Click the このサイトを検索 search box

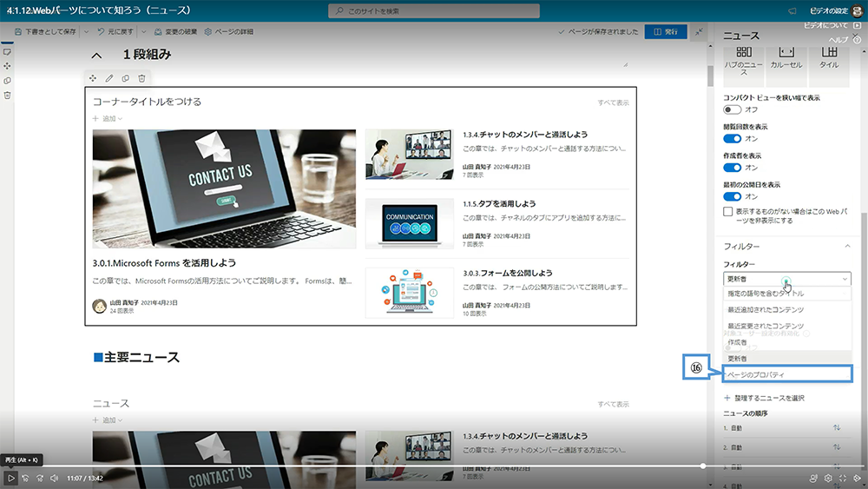(x=433, y=10)
